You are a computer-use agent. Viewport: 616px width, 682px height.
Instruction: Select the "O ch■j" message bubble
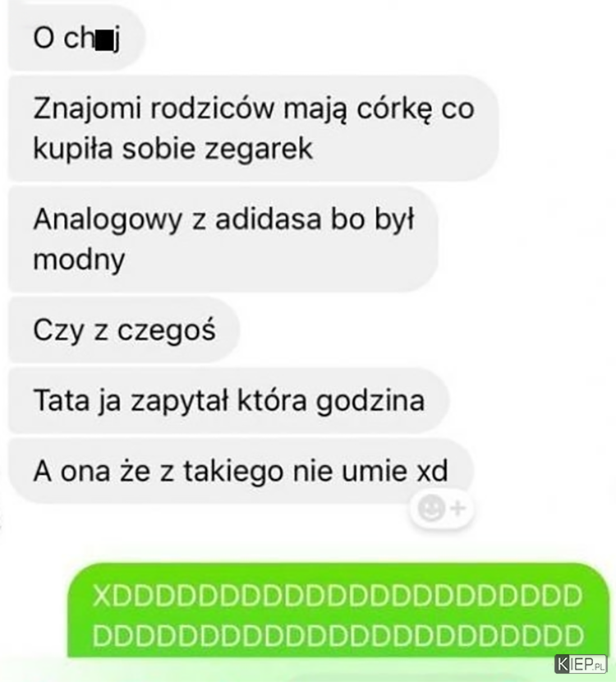tap(76, 39)
